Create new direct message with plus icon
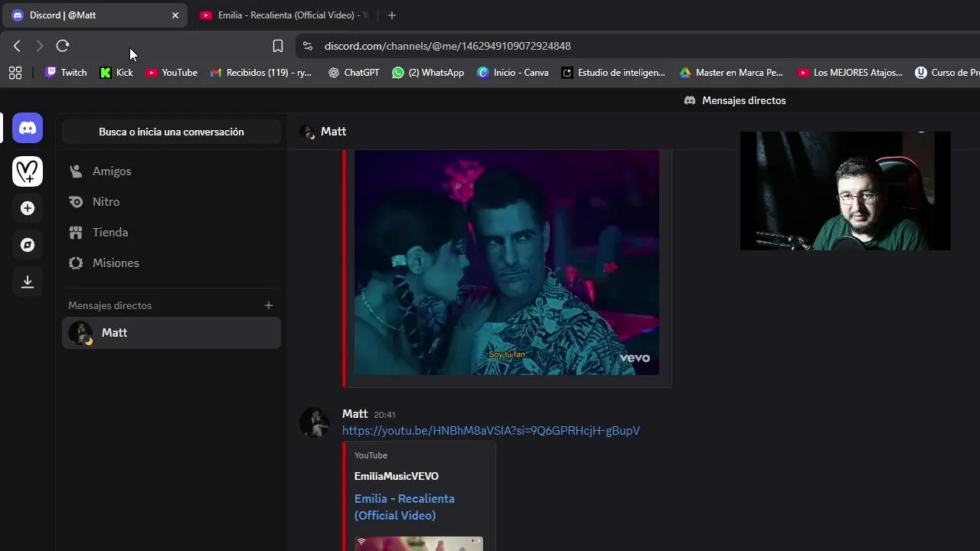 pos(269,305)
